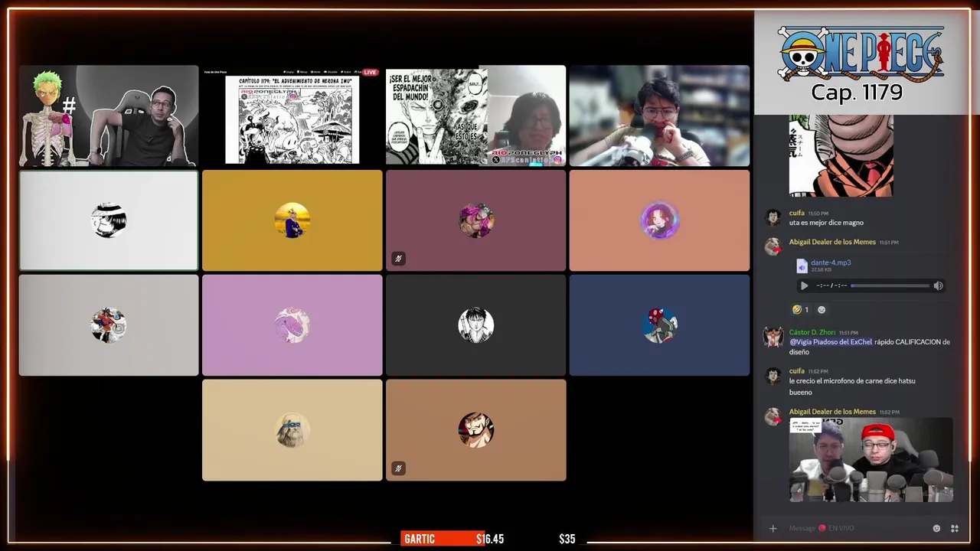This screenshot has height=551, width=980.
Task: Click cuifa username on the 11:50 PM message
Action: point(797,213)
